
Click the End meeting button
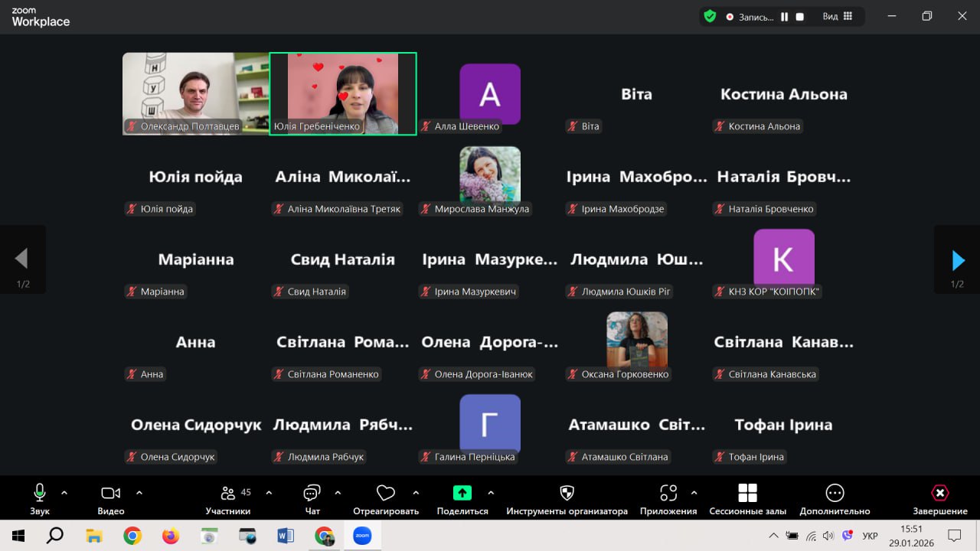point(939,494)
